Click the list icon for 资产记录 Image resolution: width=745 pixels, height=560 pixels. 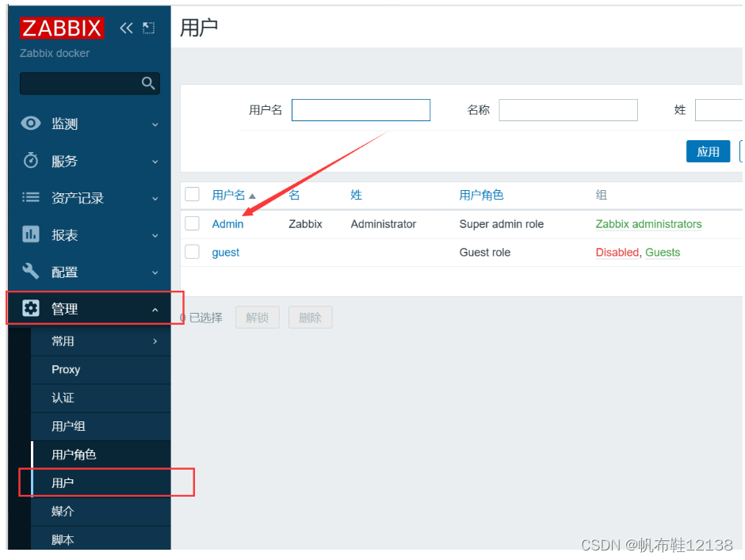[31, 197]
